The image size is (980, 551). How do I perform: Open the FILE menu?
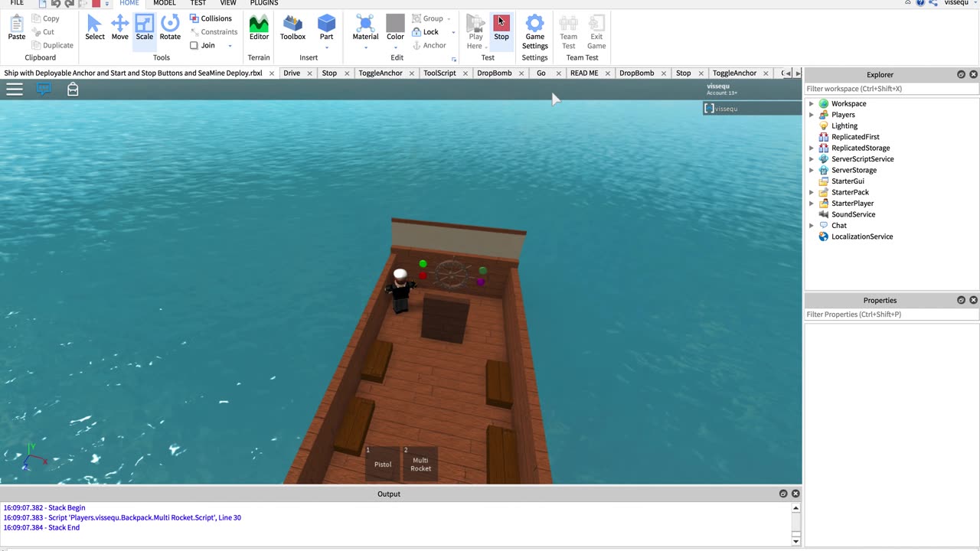click(17, 3)
